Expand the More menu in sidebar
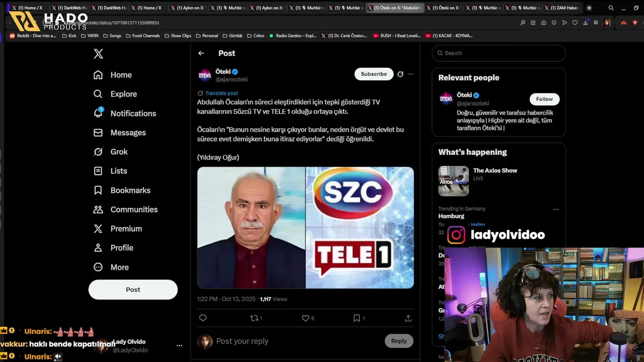 (x=111, y=267)
